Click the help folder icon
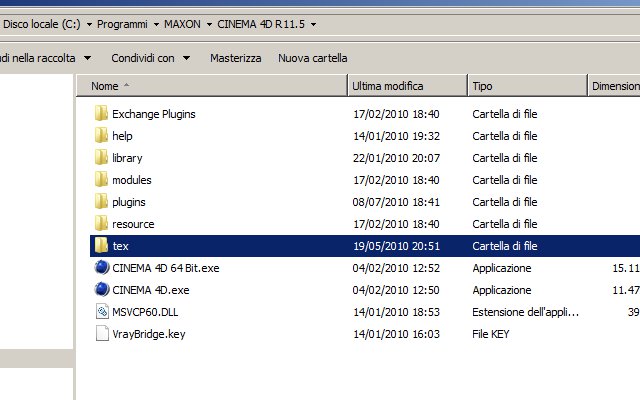The width and height of the screenshot is (640, 400). click(101, 136)
